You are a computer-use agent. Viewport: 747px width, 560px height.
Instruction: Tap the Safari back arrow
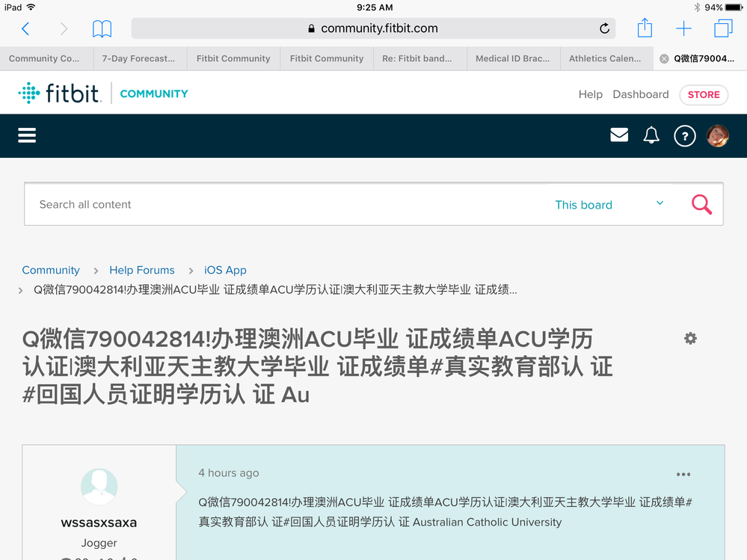(x=25, y=28)
